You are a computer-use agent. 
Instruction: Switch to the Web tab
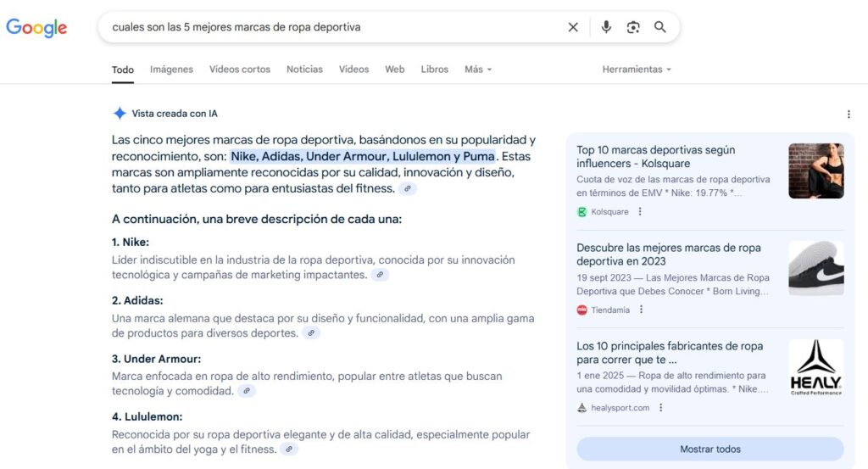point(395,70)
